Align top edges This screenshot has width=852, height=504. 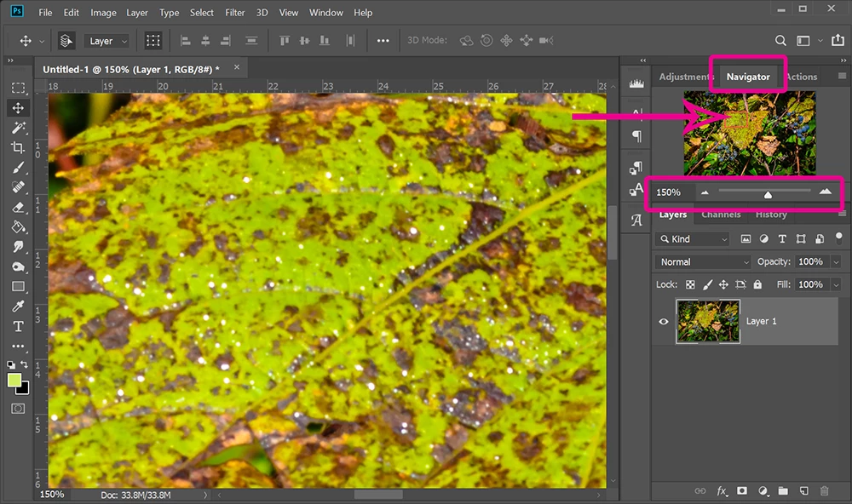coord(285,41)
